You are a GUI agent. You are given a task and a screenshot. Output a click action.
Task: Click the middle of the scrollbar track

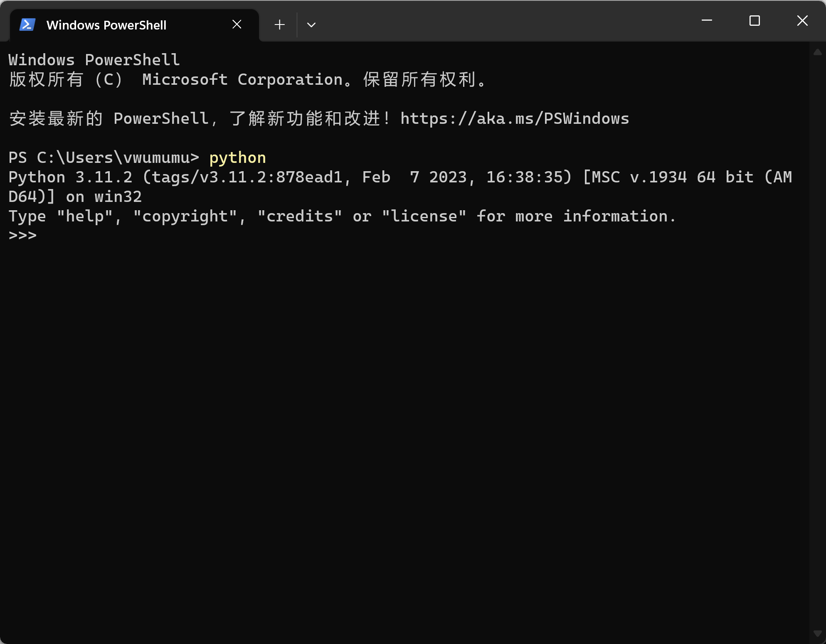[817, 343]
